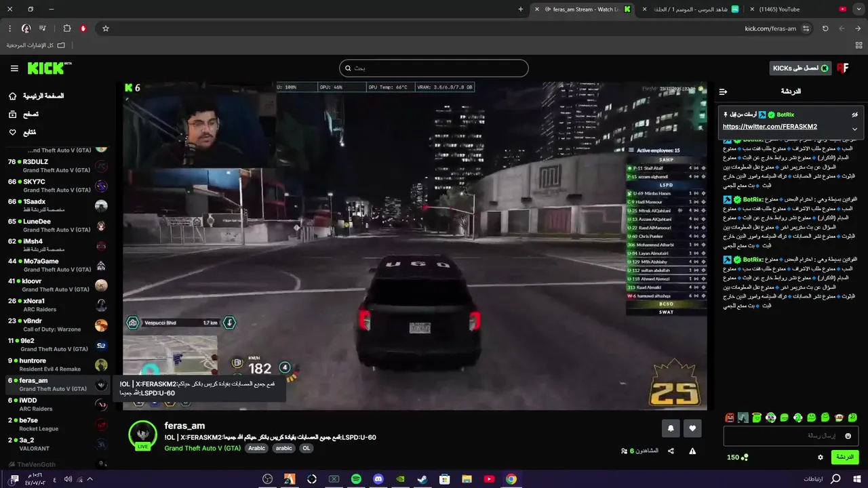The height and width of the screenshot is (488, 868).
Task: Collapse the chat panel with the arrow icon
Action: 723,91
